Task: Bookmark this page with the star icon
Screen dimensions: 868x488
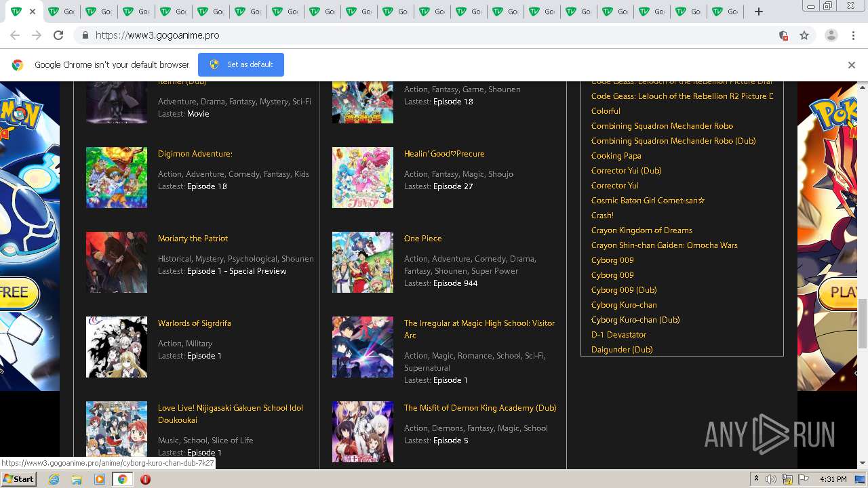Action: tap(804, 35)
